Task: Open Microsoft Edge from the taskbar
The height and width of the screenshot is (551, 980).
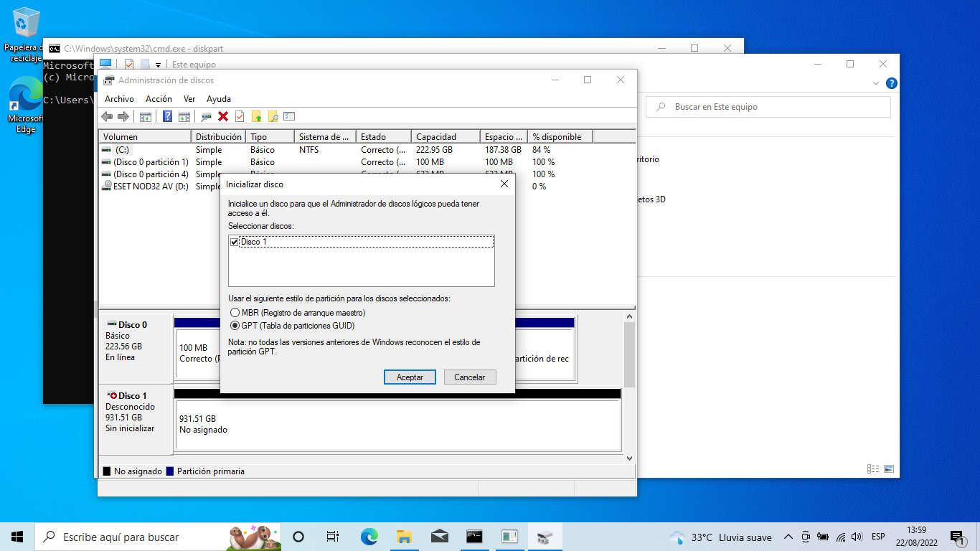Action: 369,537
